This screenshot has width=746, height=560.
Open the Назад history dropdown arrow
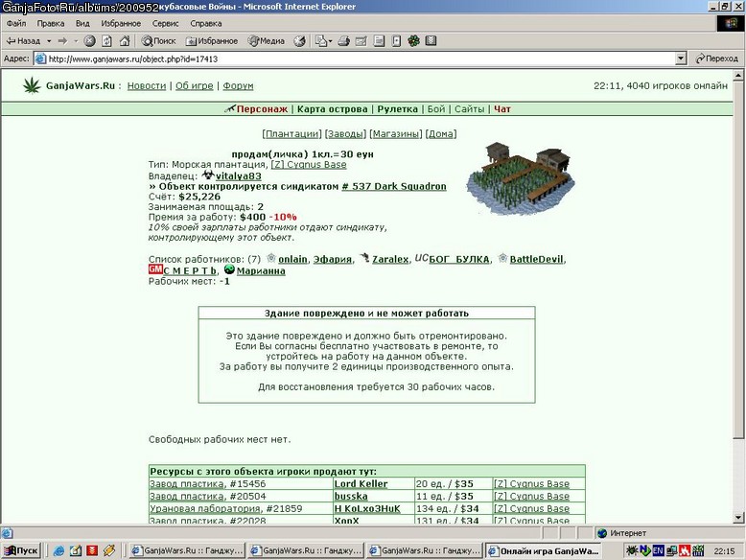[49, 41]
